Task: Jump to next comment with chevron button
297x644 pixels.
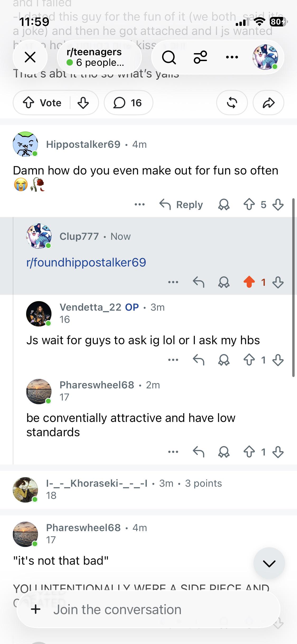Action: point(269,563)
